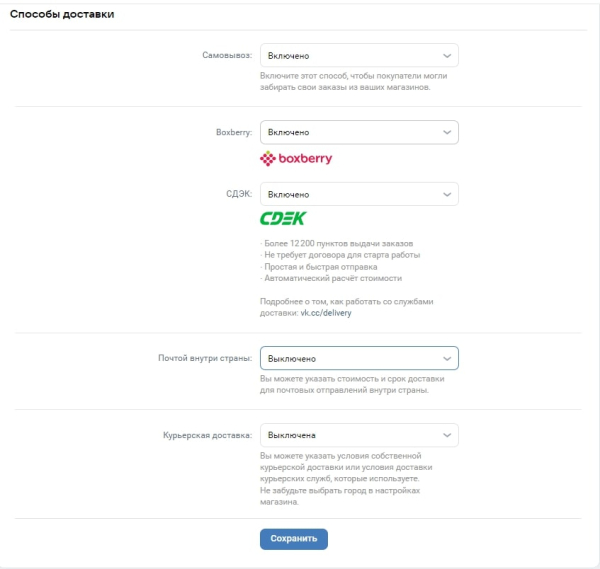600x569 pixels.
Task: Open the Самовывоз dropdown
Action: tap(359, 56)
